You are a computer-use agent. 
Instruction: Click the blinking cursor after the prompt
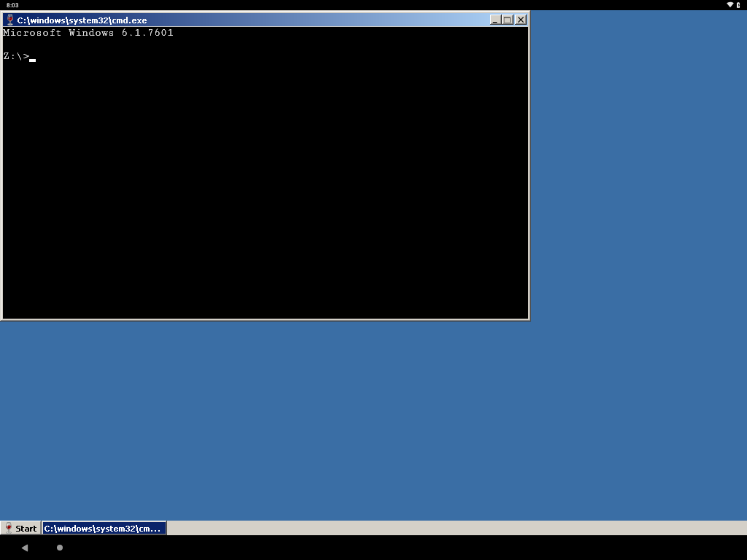click(x=33, y=60)
